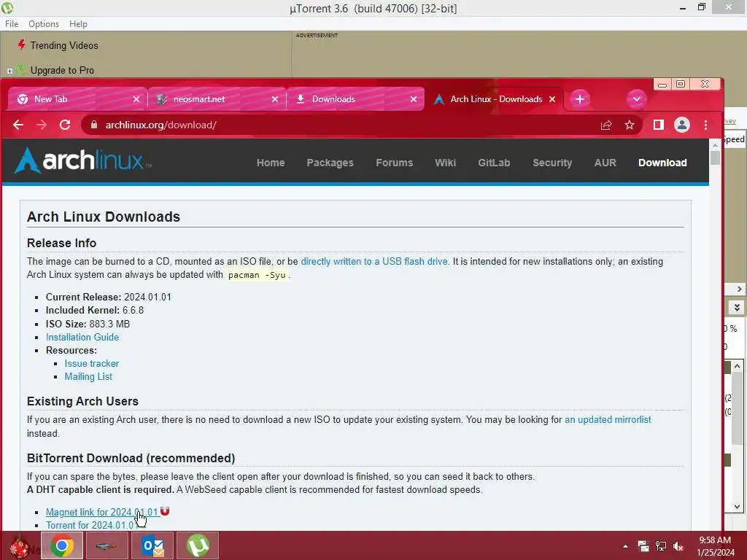747x560 pixels.
Task: Open GitLab in Arch Linux navbar
Action: pyautogui.click(x=494, y=163)
